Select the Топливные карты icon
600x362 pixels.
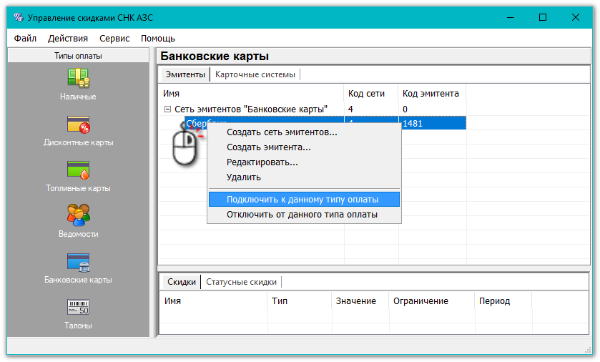coord(78,170)
